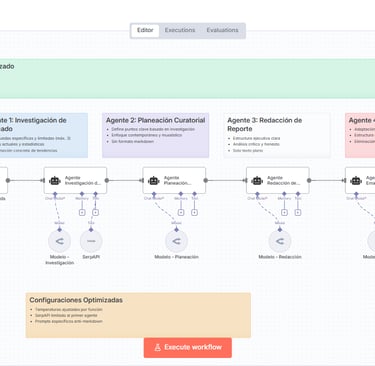The width and height of the screenshot is (375, 366).
Task: Add memory to Agente Investigación via plus
Action: tap(82, 212)
